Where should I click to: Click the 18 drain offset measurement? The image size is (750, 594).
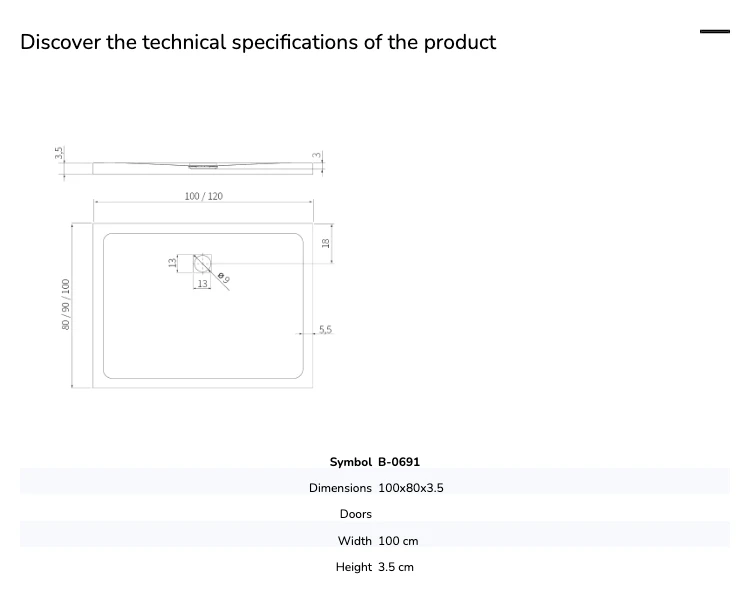[326, 243]
